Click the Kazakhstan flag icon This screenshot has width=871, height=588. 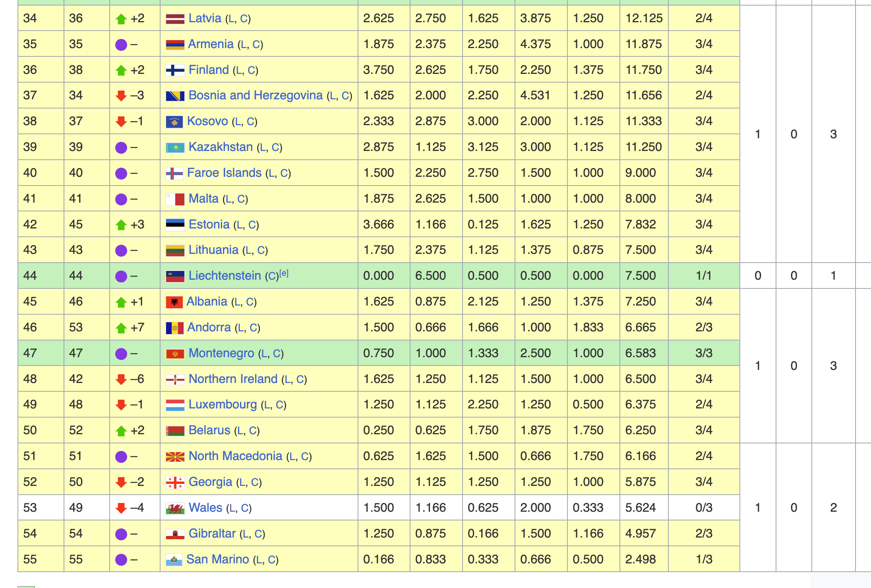[175, 147]
